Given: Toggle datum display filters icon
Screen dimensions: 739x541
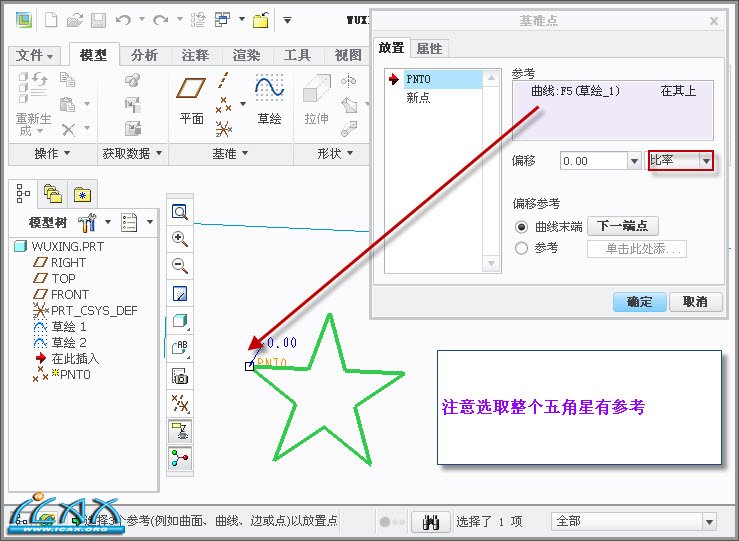Looking at the screenshot, I should pos(180,404).
